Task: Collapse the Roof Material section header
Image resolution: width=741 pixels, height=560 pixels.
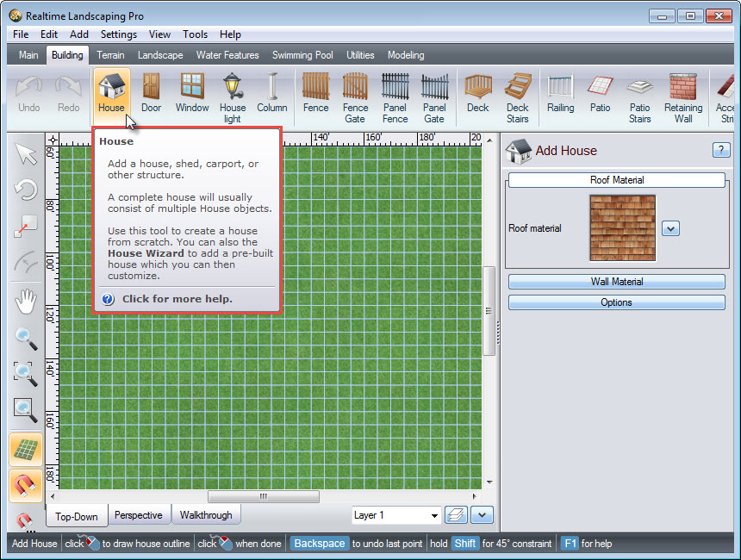Action: point(617,180)
